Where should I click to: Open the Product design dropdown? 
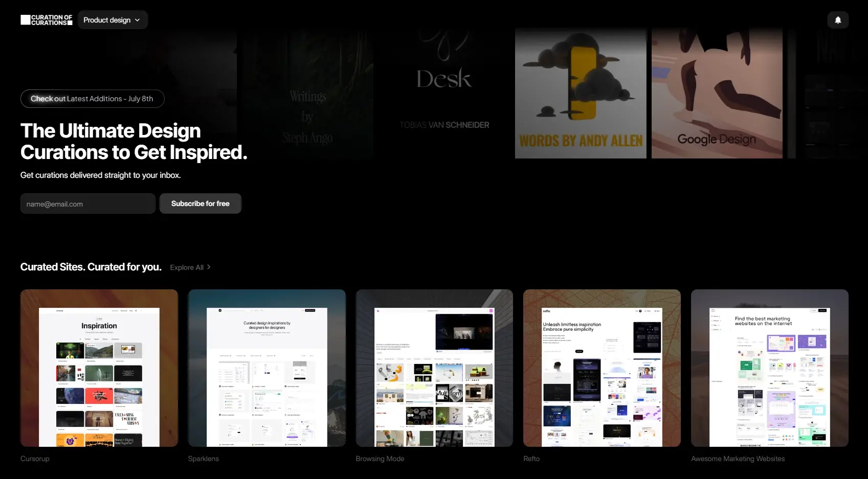tap(113, 20)
